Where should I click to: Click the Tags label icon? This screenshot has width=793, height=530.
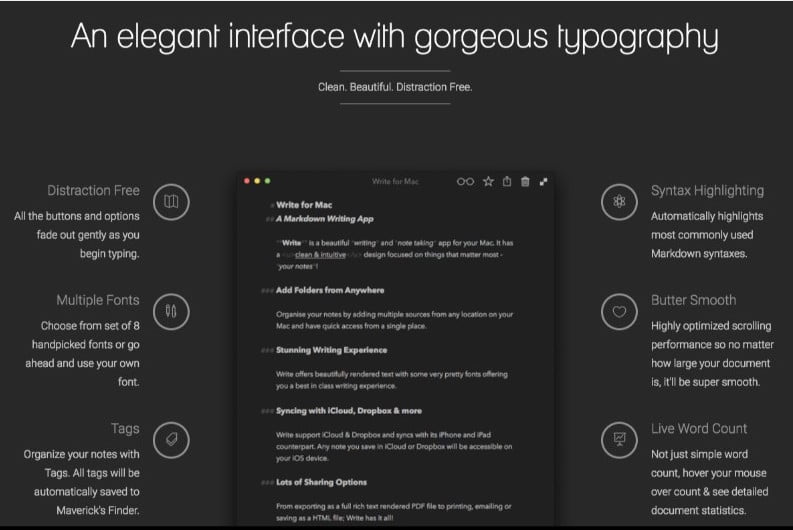(x=171, y=440)
